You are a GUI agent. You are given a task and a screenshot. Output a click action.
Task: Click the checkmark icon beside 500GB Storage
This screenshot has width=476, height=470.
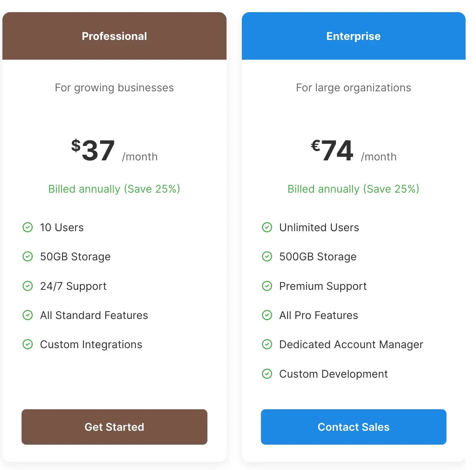267,257
